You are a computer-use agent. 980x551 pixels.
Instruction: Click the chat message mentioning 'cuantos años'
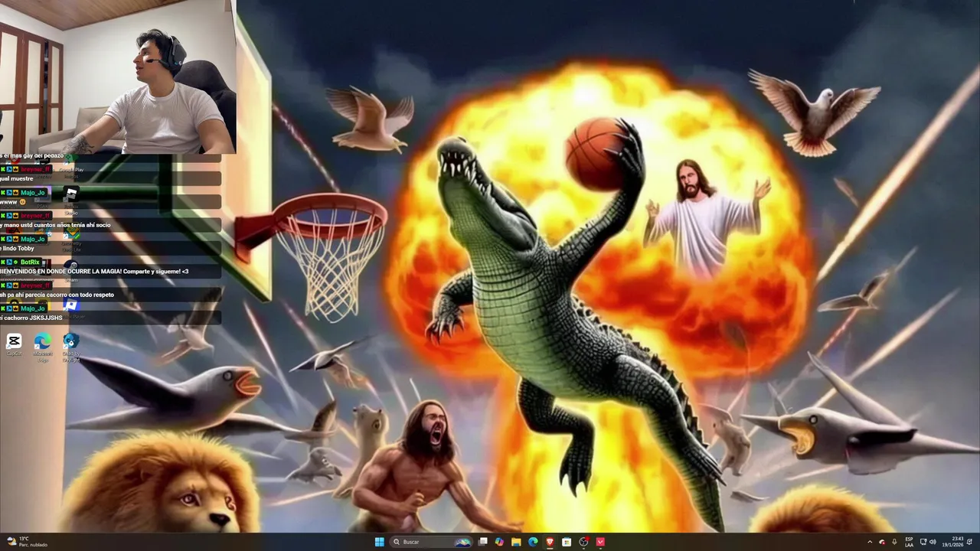[110, 225]
